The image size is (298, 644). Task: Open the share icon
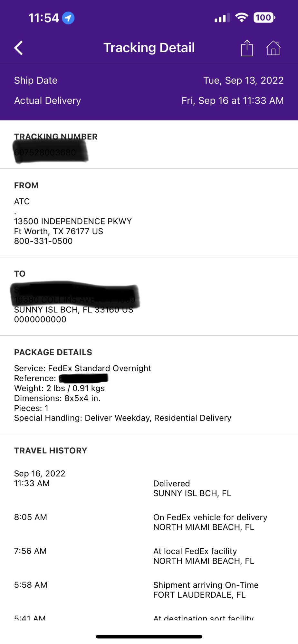click(247, 48)
